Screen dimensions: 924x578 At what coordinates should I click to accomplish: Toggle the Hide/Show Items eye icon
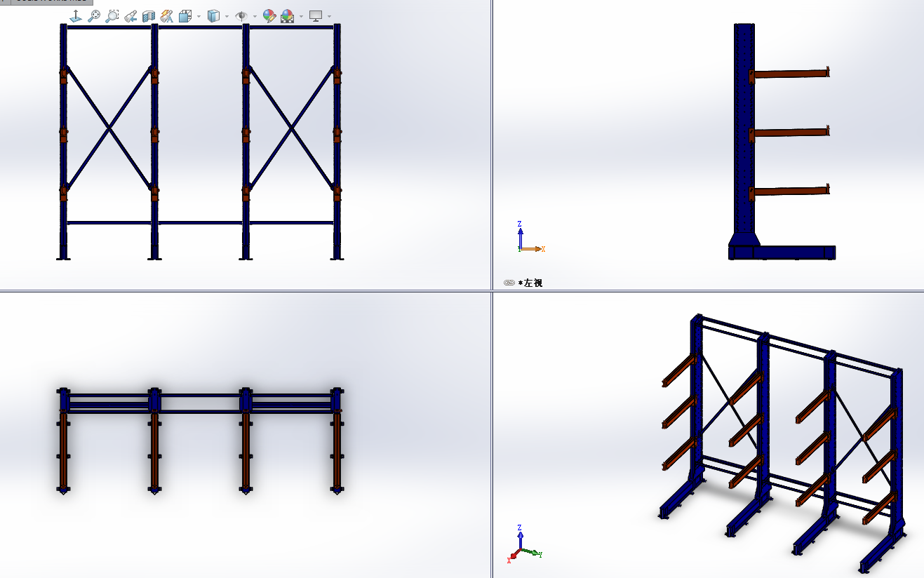click(241, 15)
